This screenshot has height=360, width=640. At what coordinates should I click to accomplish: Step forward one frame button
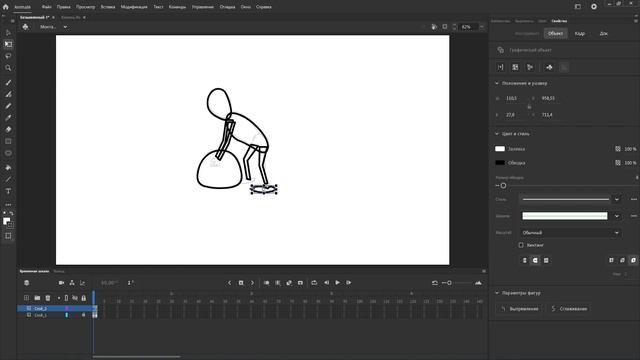point(349,282)
